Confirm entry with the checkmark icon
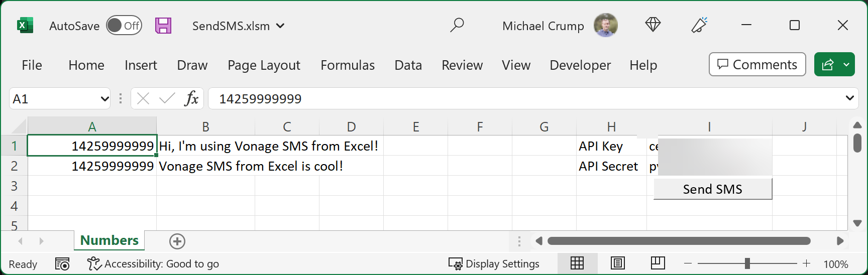The image size is (868, 275). tap(167, 98)
